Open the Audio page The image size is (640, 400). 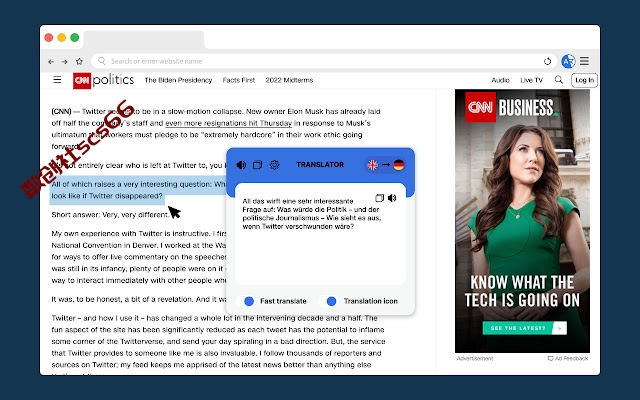(500, 80)
